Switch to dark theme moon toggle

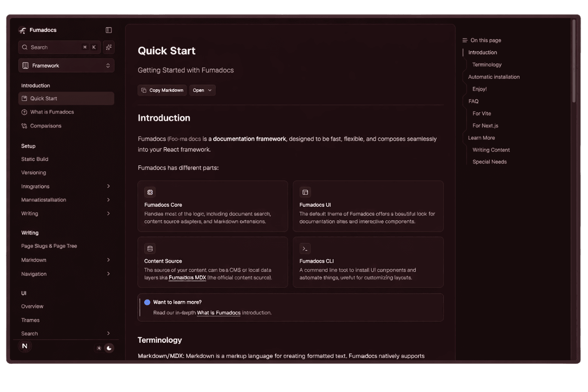pos(109,348)
